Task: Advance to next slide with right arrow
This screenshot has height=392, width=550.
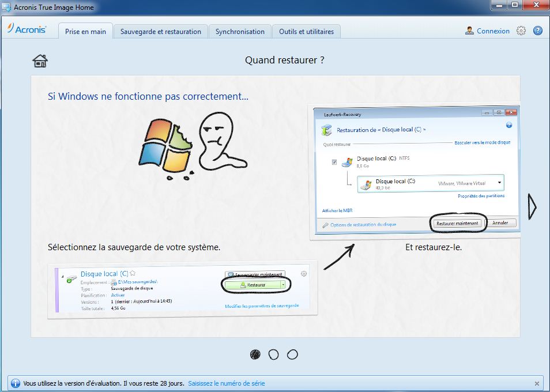Action: click(x=532, y=206)
